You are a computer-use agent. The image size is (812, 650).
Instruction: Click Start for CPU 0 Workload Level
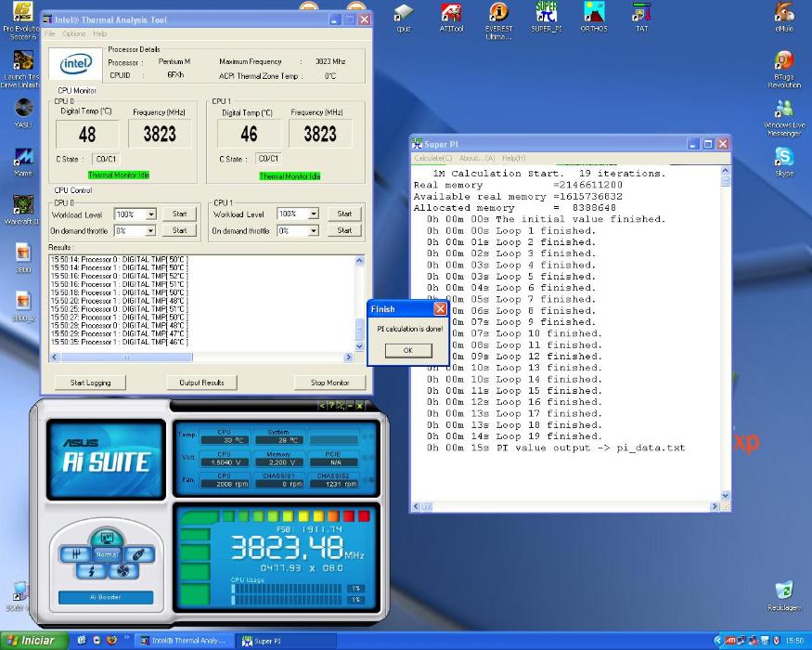pos(180,214)
